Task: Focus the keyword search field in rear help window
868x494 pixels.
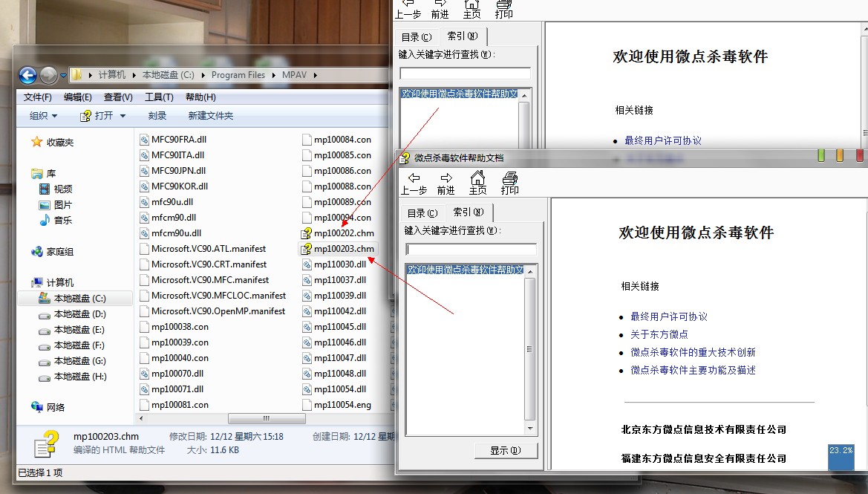Action: click(x=465, y=73)
